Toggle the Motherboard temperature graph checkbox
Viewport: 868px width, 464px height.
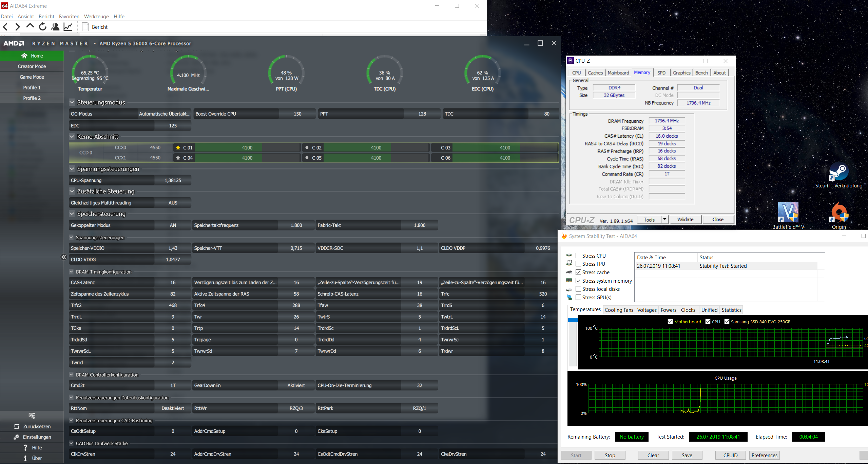tap(670, 321)
